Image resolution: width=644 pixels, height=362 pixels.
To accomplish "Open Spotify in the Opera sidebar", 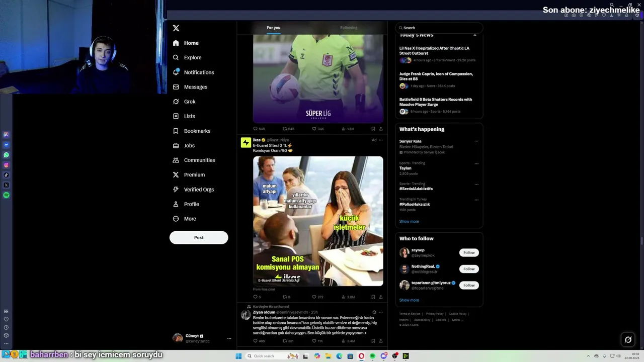I will pos(6,195).
